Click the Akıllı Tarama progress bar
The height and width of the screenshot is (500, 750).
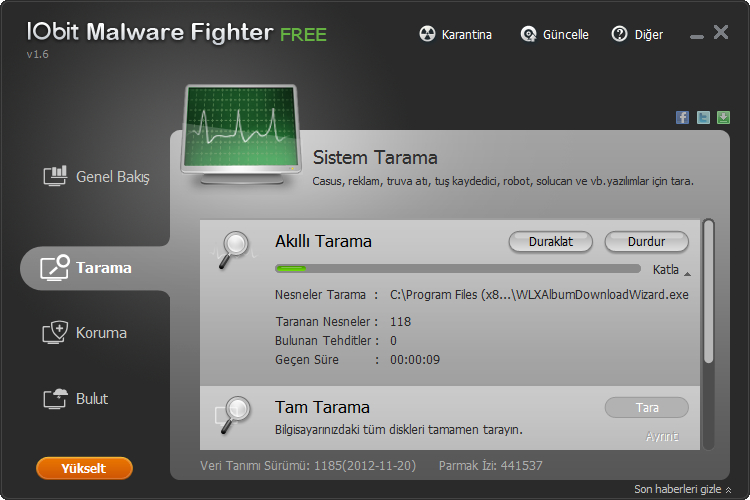click(x=458, y=268)
